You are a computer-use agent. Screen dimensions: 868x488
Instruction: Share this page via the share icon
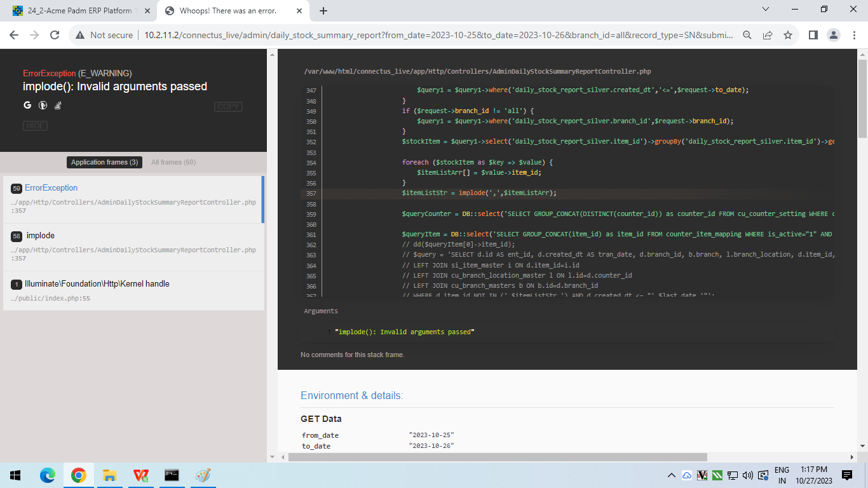[x=768, y=35]
